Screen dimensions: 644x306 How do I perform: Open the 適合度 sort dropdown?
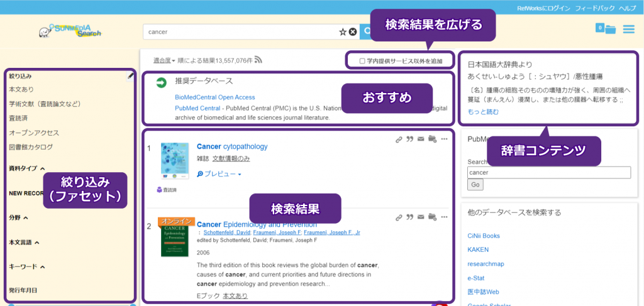coord(164,60)
